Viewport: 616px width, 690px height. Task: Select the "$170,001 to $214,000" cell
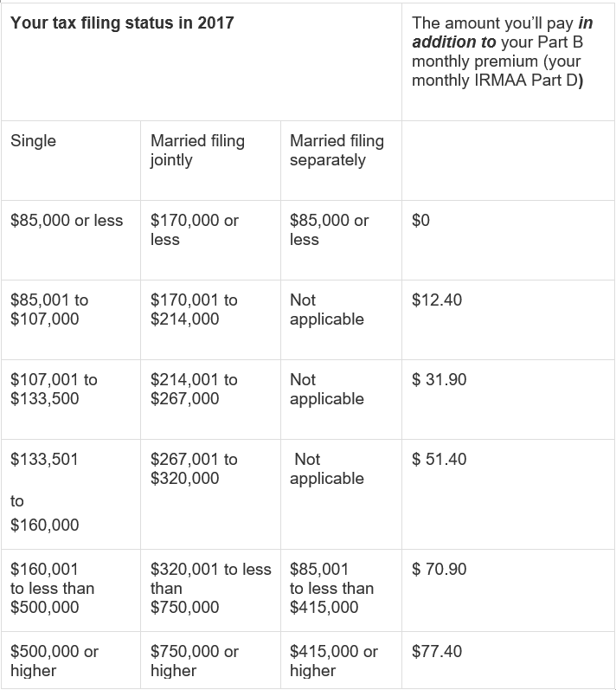tap(194, 309)
